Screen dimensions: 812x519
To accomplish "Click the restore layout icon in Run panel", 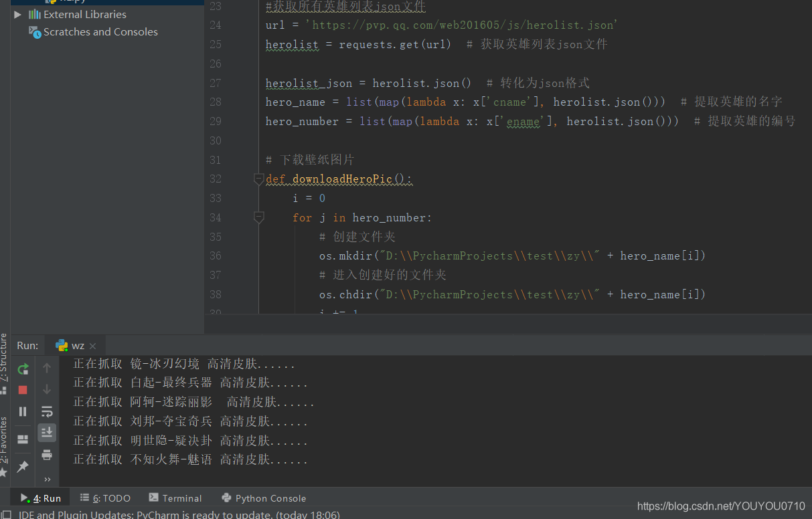I will [23, 439].
